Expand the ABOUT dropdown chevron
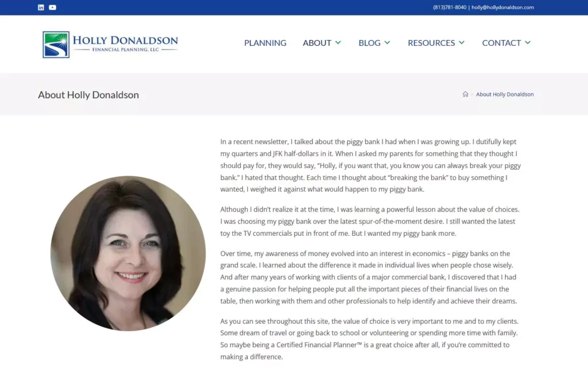The width and height of the screenshot is (588, 377). (338, 42)
